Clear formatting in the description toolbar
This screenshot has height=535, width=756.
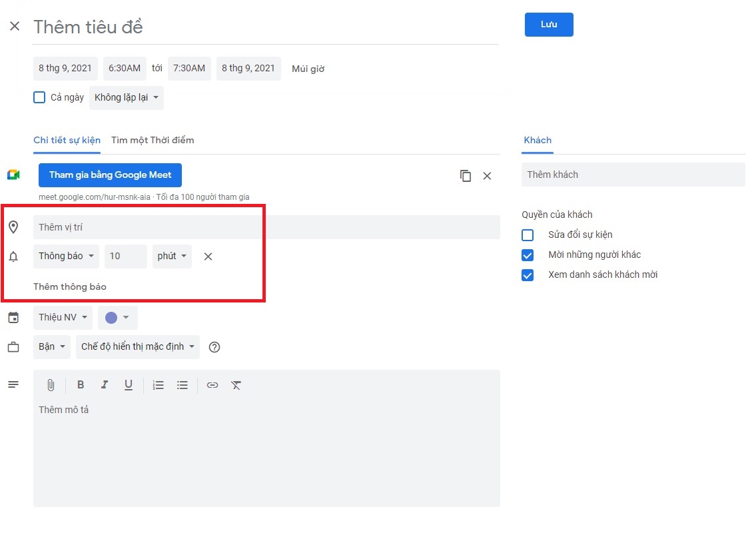coord(236,385)
